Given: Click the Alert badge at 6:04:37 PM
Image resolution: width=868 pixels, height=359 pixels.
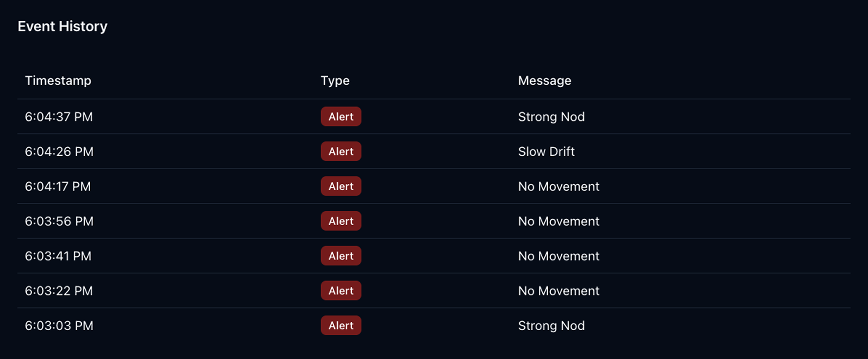Looking at the screenshot, I should (x=341, y=116).
